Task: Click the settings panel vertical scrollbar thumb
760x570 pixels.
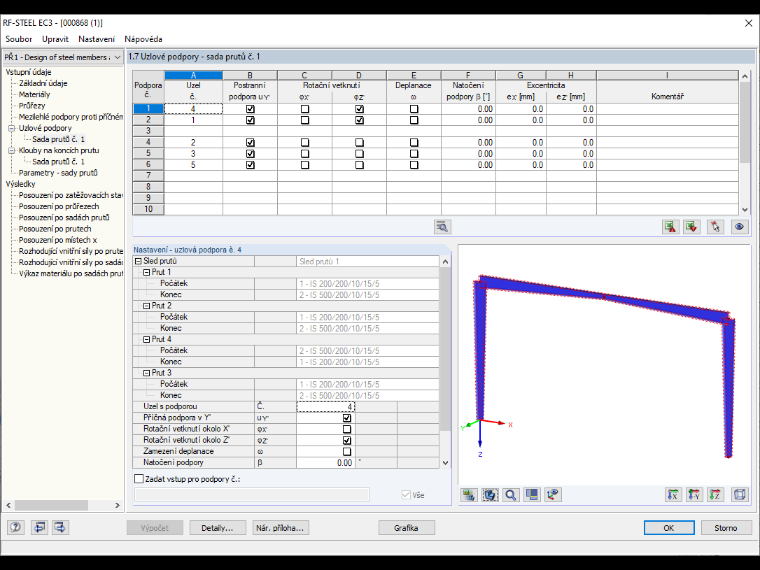Action: point(445,348)
